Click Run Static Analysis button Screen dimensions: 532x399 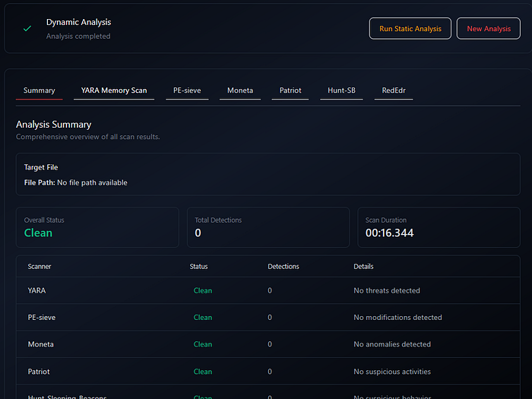(410, 29)
